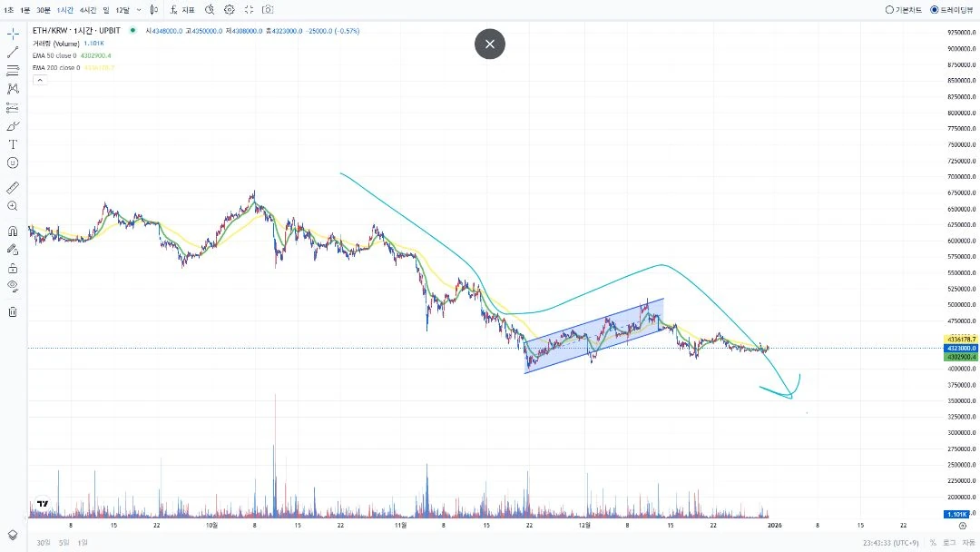
Task: Click the blue 4323000.0 current price label
Action: [x=961, y=349]
